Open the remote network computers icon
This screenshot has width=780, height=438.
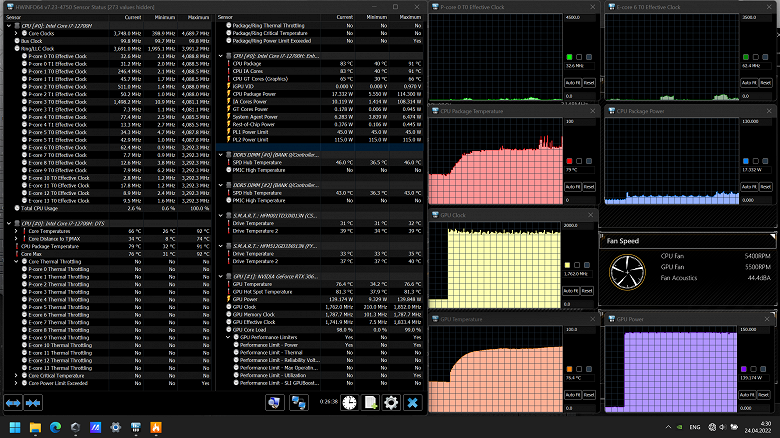coord(298,403)
